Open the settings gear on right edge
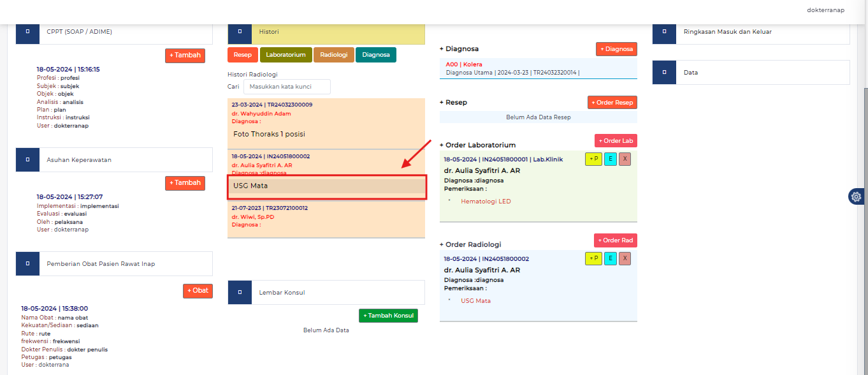The width and height of the screenshot is (868, 375). [857, 196]
